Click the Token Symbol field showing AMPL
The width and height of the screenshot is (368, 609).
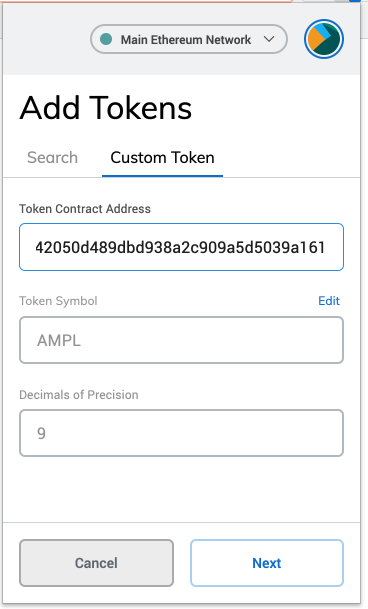coord(181,340)
